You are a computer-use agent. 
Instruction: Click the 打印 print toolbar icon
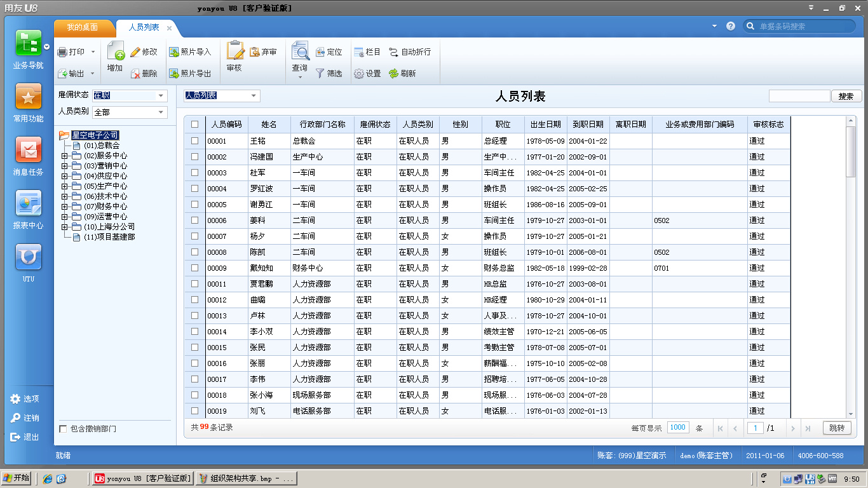pyautogui.click(x=62, y=52)
